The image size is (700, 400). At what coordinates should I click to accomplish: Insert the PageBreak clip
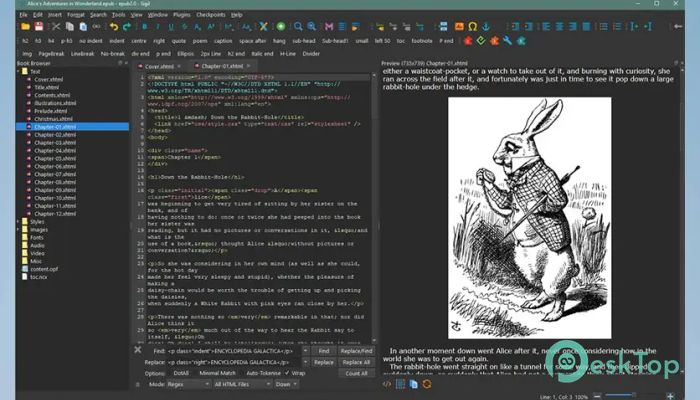click(51, 54)
